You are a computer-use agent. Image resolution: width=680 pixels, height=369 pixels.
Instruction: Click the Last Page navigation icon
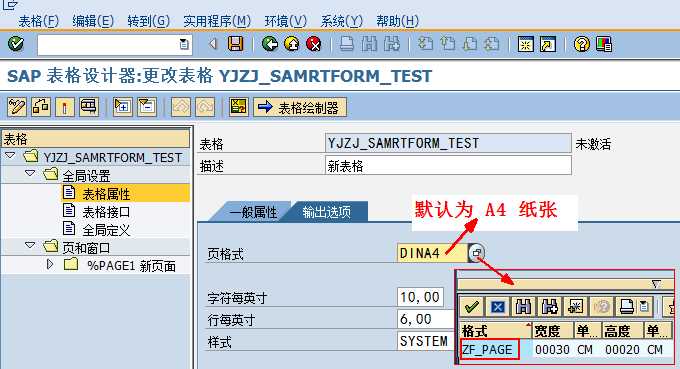492,44
